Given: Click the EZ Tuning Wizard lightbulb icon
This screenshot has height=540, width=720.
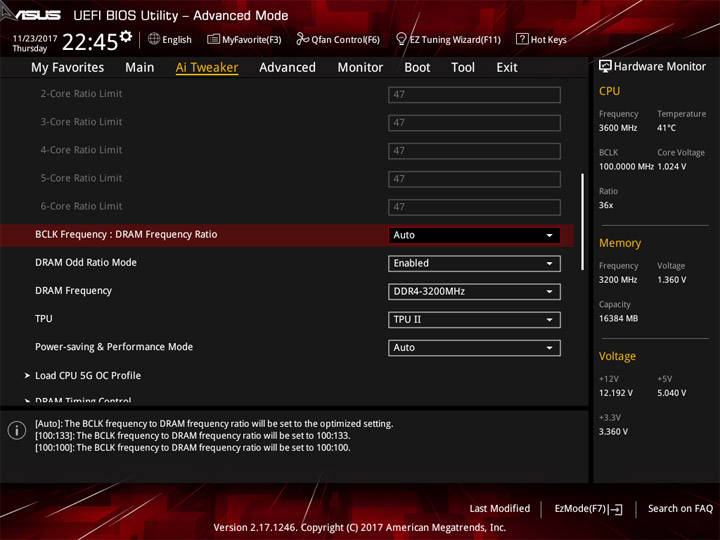Looking at the screenshot, I should pyautogui.click(x=401, y=39).
